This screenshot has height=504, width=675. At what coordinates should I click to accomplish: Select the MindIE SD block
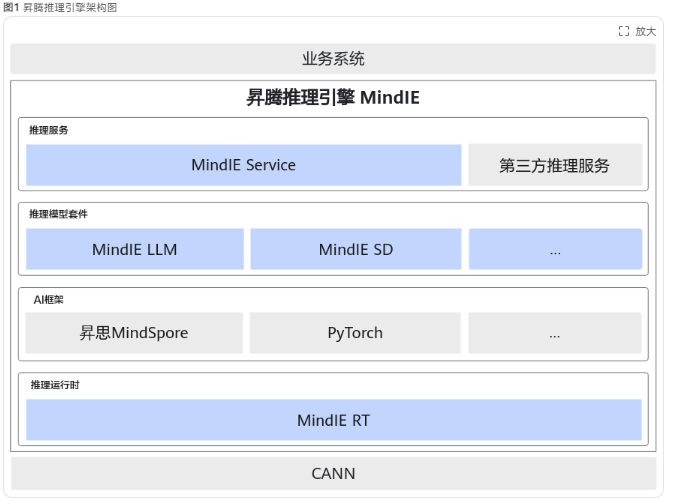(356, 249)
